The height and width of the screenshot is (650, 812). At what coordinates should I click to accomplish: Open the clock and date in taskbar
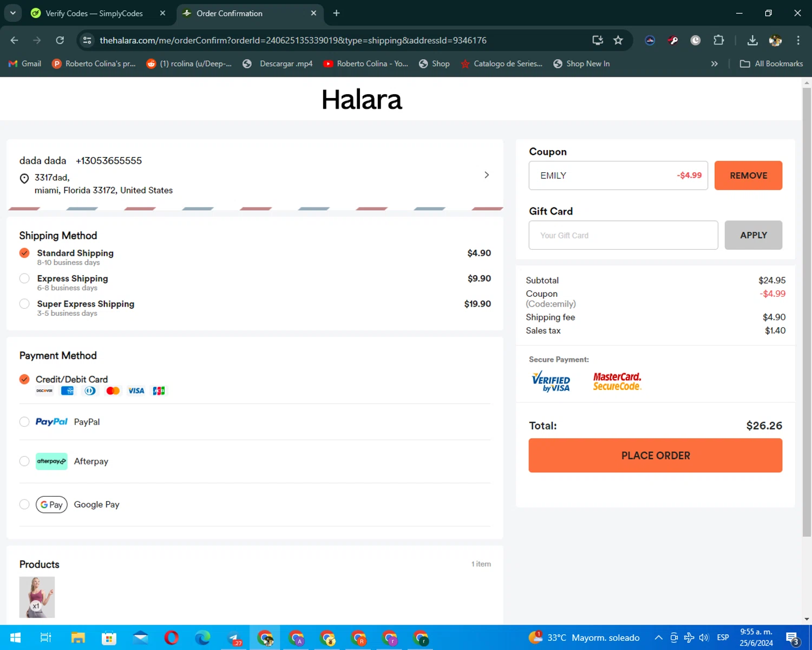pyautogui.click(x=757, y=638)
